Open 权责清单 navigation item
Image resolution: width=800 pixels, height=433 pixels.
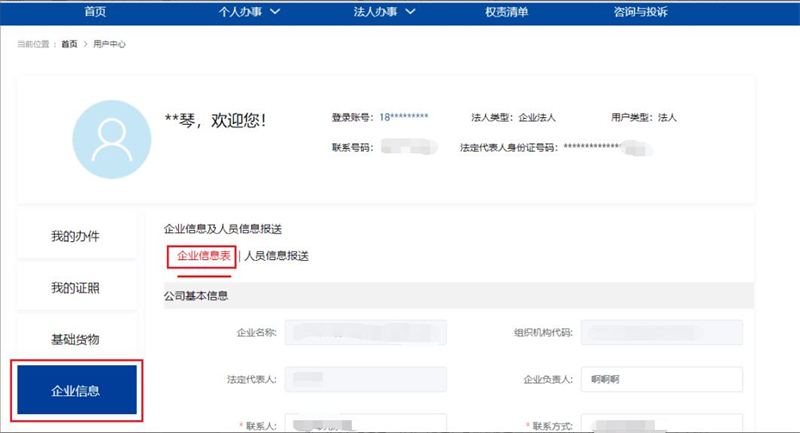(x=507, y=12)
